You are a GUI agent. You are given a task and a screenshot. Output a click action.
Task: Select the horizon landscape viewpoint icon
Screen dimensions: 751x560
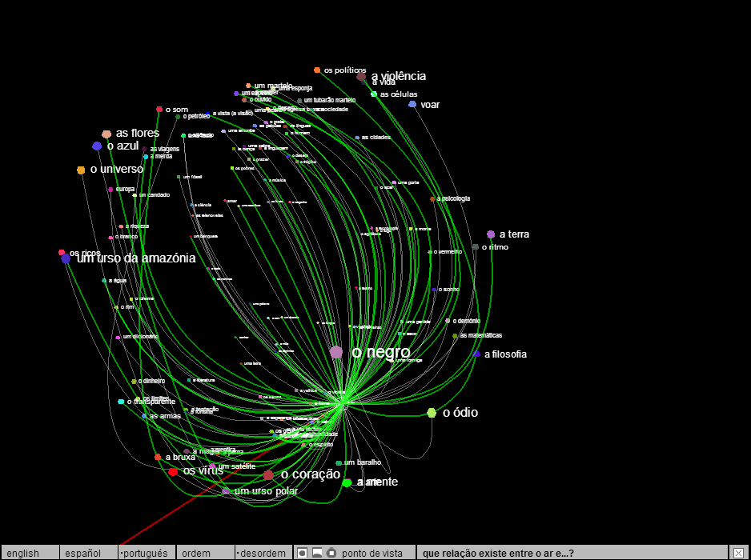pos(317,553)
